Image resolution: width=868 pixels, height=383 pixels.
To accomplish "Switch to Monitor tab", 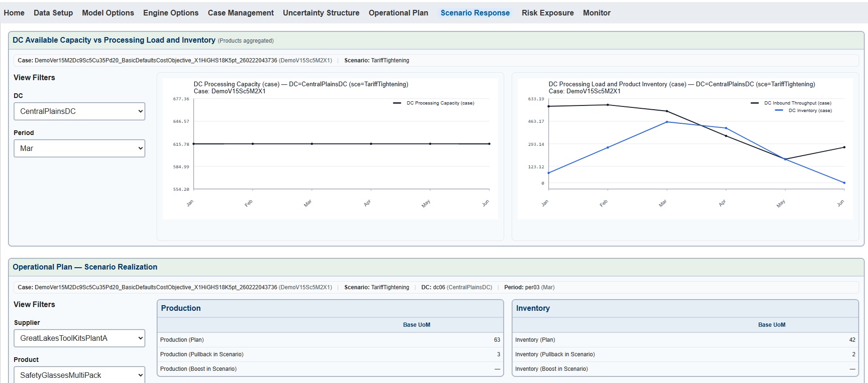I will pyautogui.click(x=596, y=13).
